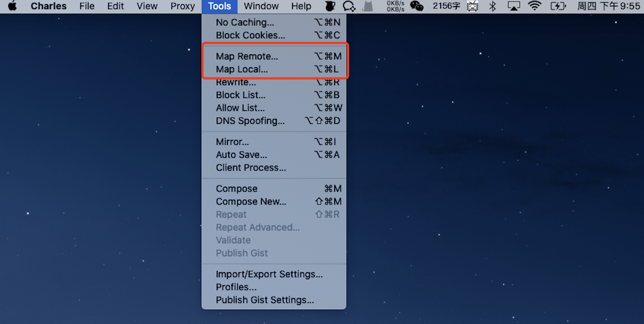Viewport: 644px width, 324px height.
Task: Open No Caching settings
Action: (245, 22)
